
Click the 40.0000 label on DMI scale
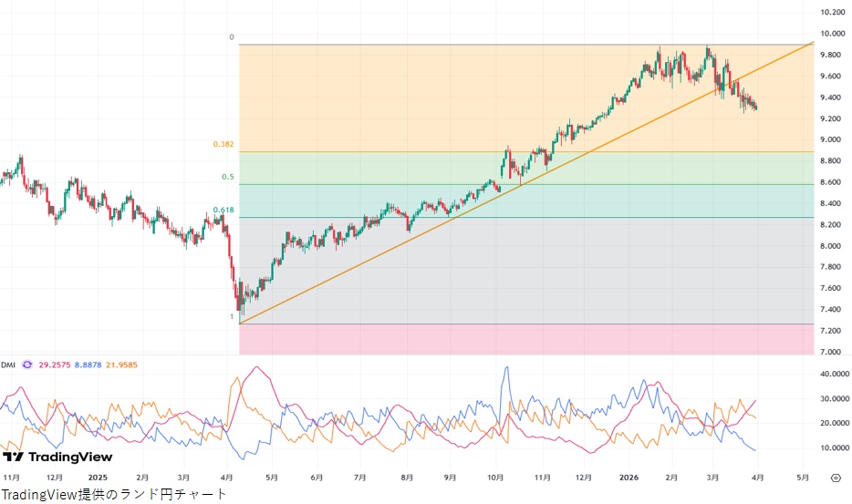[834, 374]
